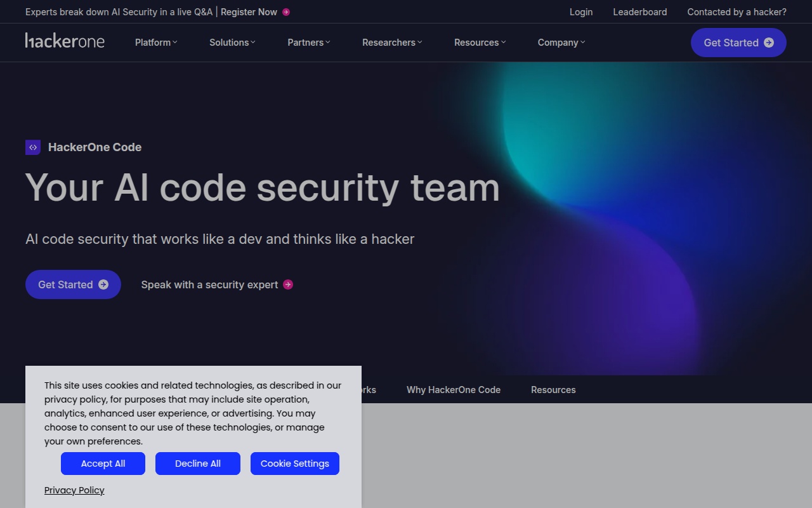Open the Company dropdown menu
The height and width of the screenshot is (508, 812).
pos(561,43)
